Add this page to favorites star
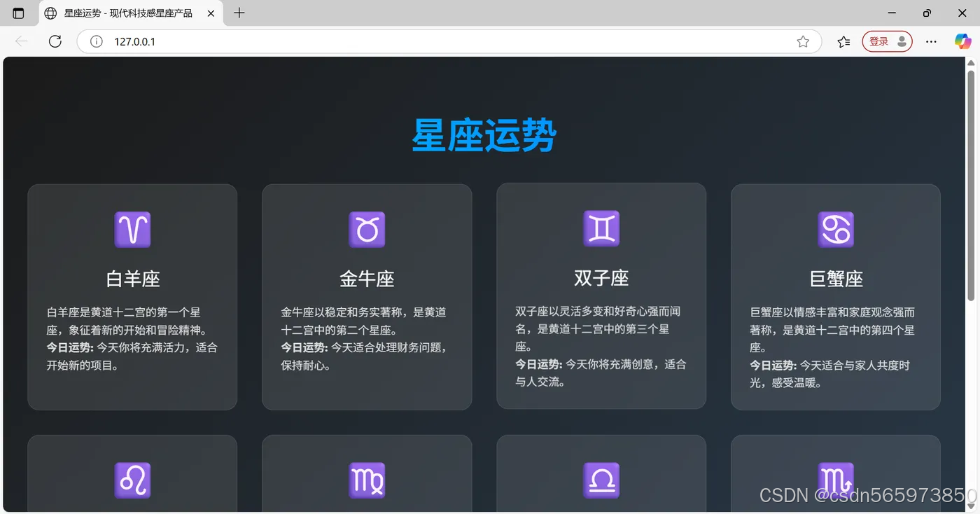The height and width of the screenshot is (514, 980). click(803, 41)
